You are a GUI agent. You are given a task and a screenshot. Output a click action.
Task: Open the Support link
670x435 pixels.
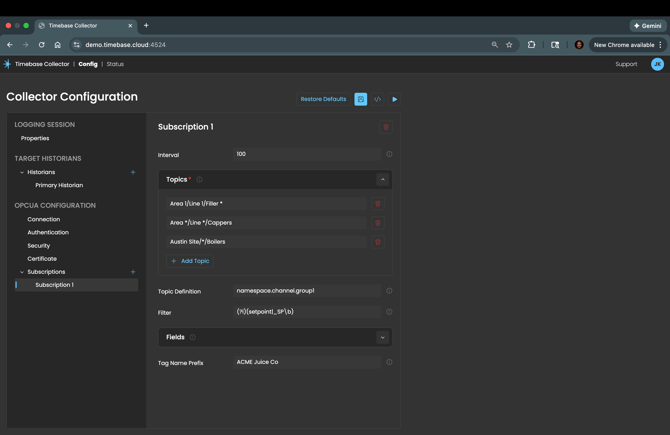coord(626,64)
